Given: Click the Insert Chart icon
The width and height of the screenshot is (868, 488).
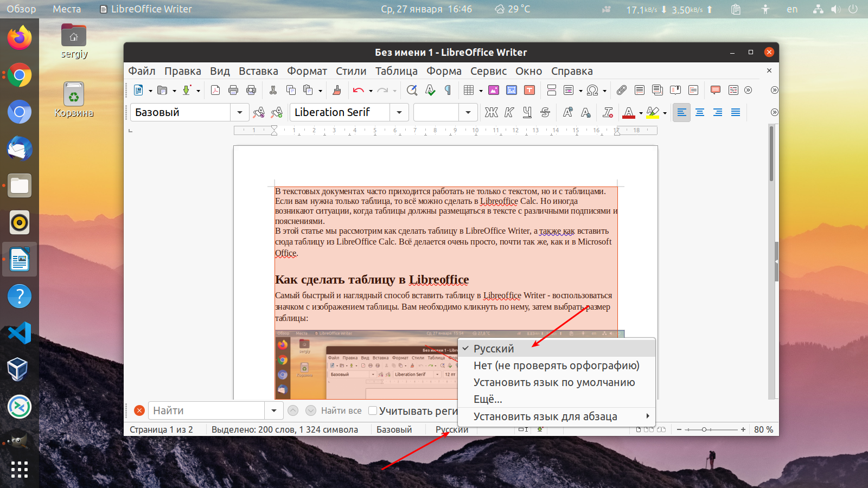Looking at the screenshot, I should pyautogui.click(x=512, y=91).
